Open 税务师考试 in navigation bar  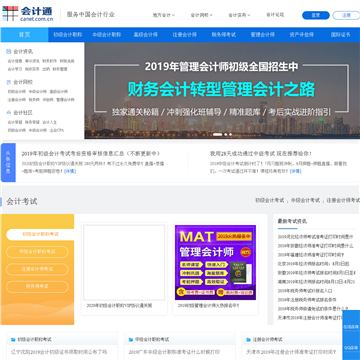coord(224,35)
